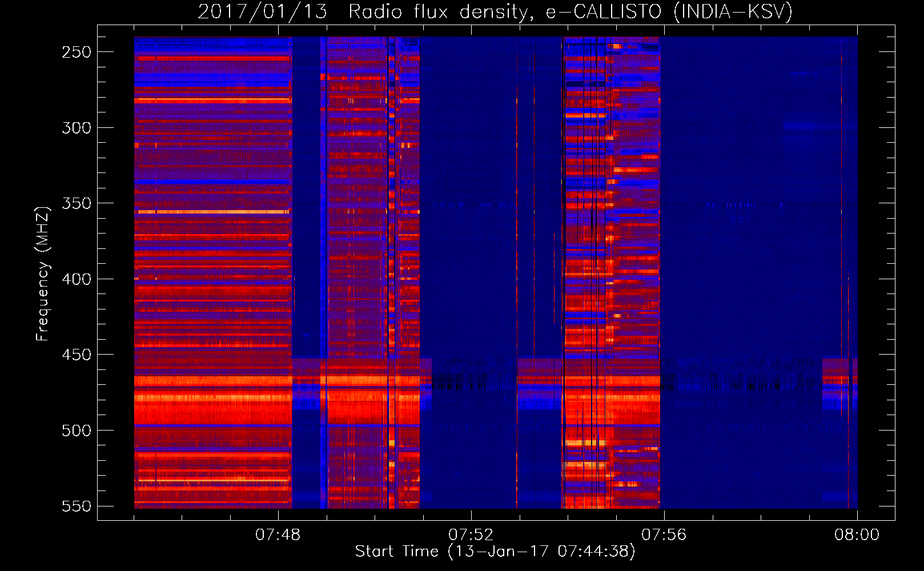Click the 'Start Time (13-Jan-17 07:44:38)' label

495,552
